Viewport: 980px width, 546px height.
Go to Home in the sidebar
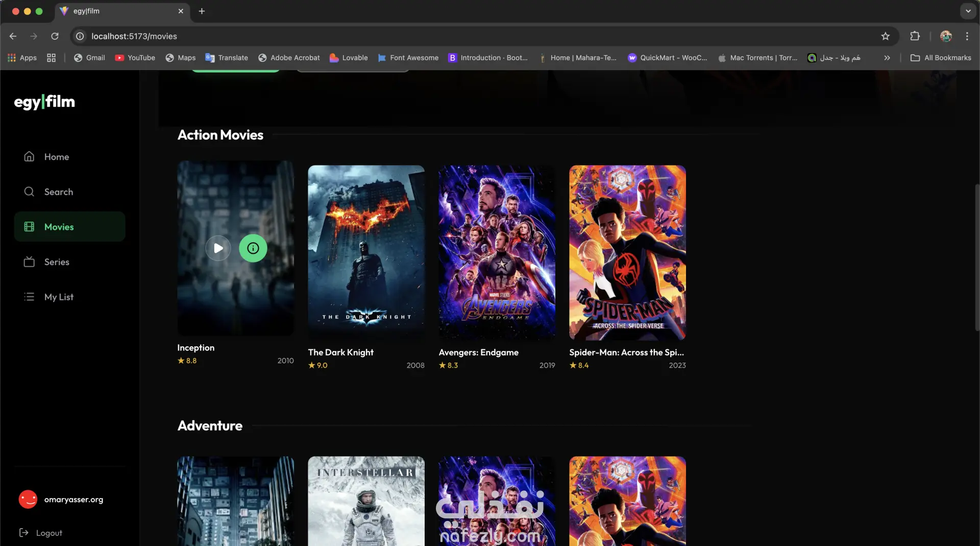pos(69,157)
